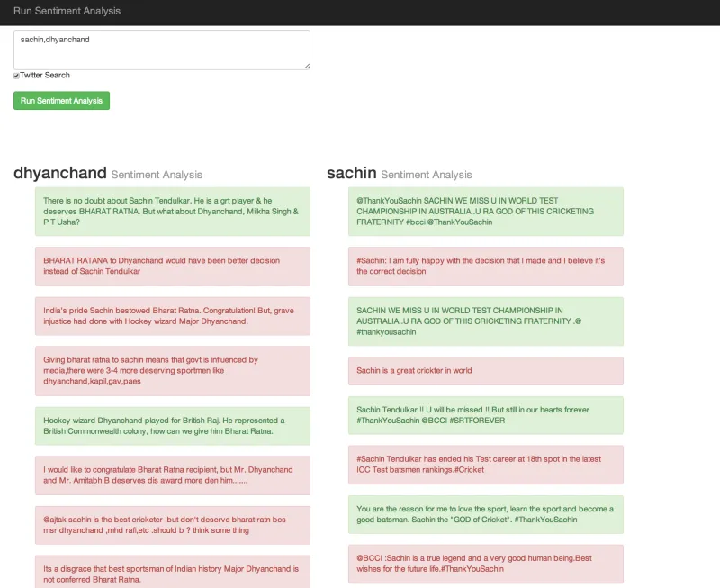Select tweet saying fully happy with the decision
Viewport: 720px width, 588px height.
coord(486,266)
